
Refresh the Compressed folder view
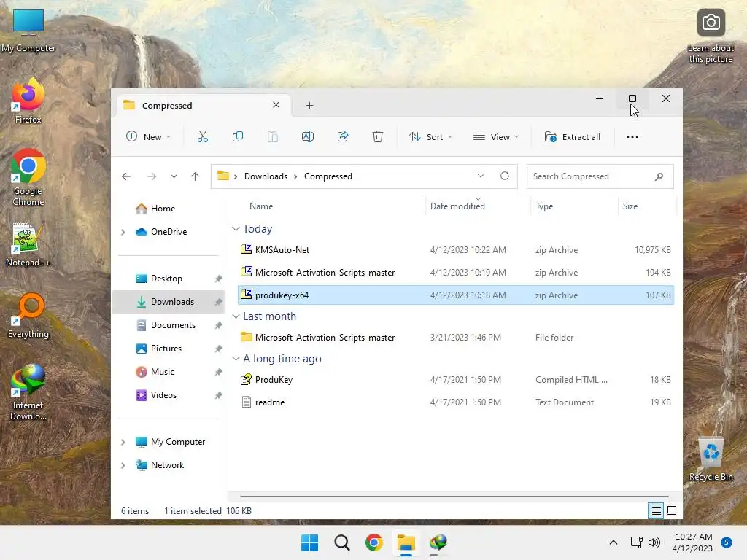pos(505,176)
